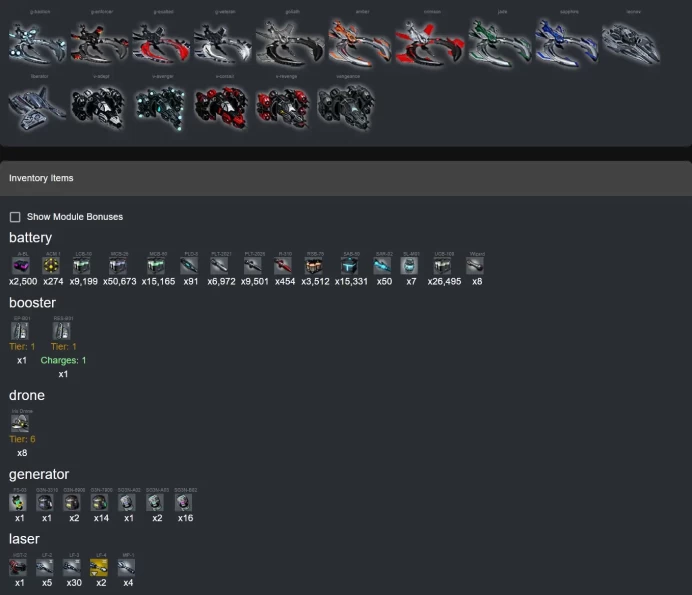Click the LF-2 laser icon x5
692x595 pixels.
45,567
